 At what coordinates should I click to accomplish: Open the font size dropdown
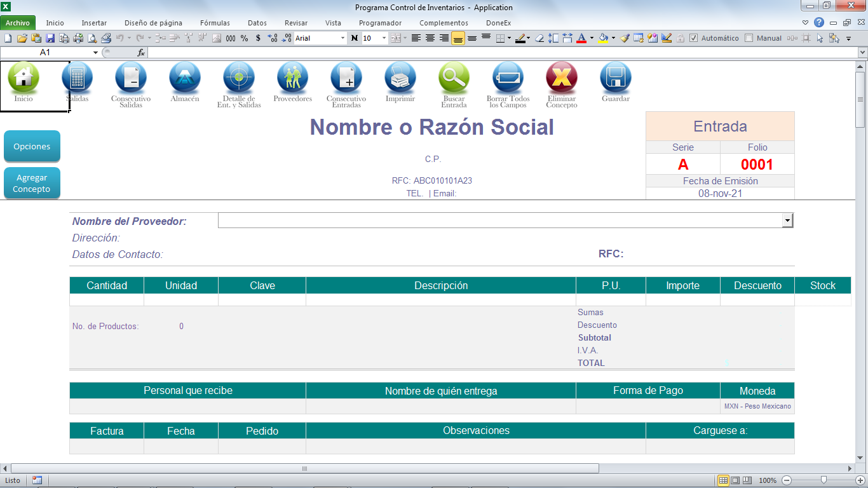tap(384, 38)
